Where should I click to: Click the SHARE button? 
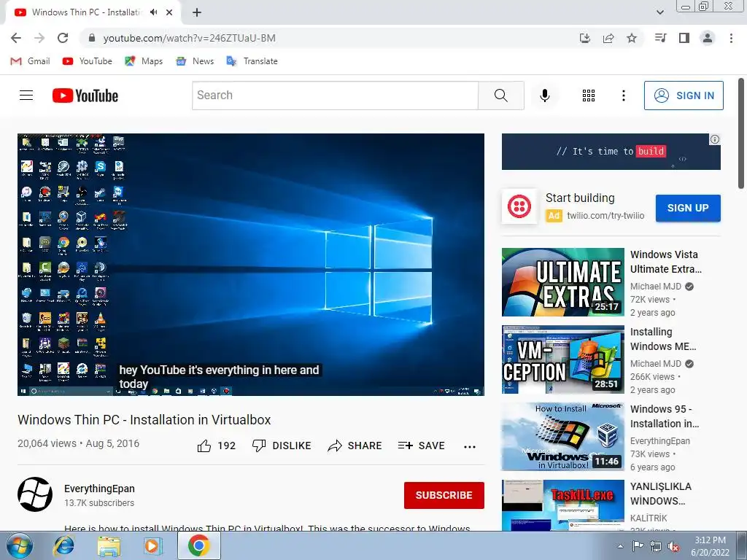(355, 446)
